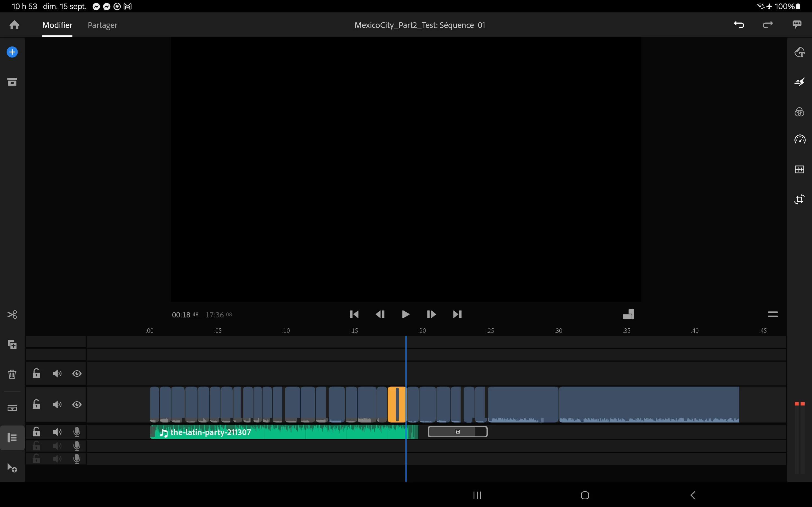Viewport: 812px width, 507px height.
Task: Open the audio panel icon
Action: tap(799, 169)
